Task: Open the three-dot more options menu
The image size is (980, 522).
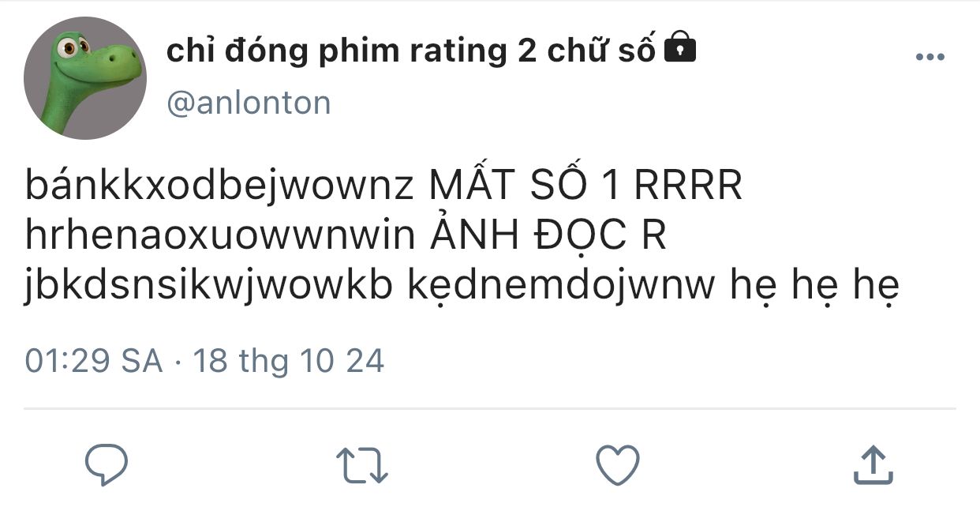Action: 930,57
